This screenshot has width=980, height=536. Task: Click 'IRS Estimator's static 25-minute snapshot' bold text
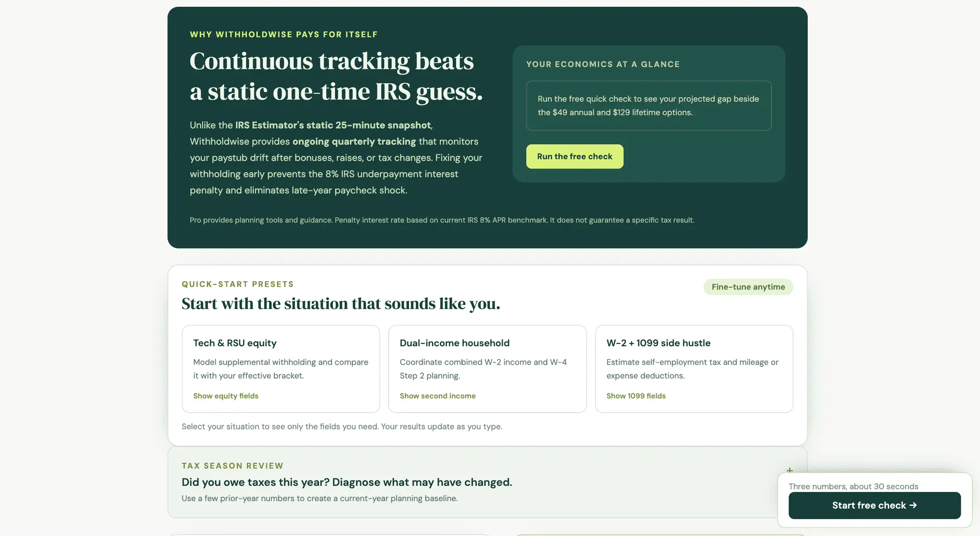click(333, 125)
